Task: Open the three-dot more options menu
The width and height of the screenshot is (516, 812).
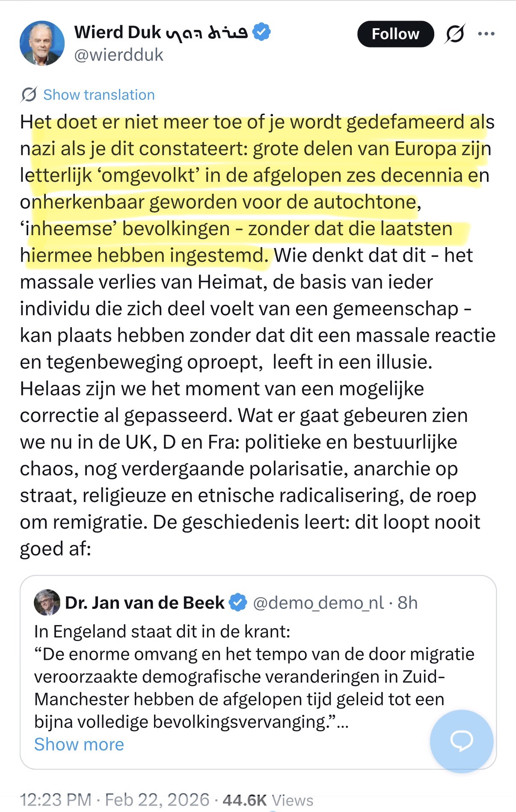Action: (x=486, y=34)
